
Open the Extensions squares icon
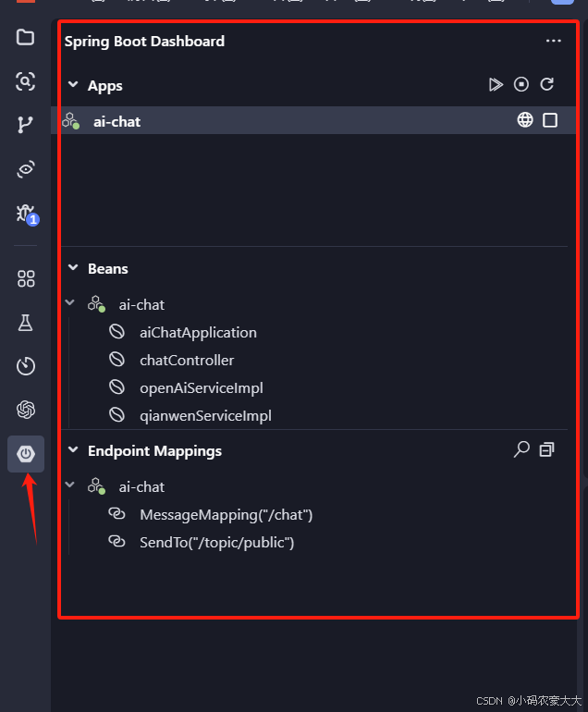(26, 279)
